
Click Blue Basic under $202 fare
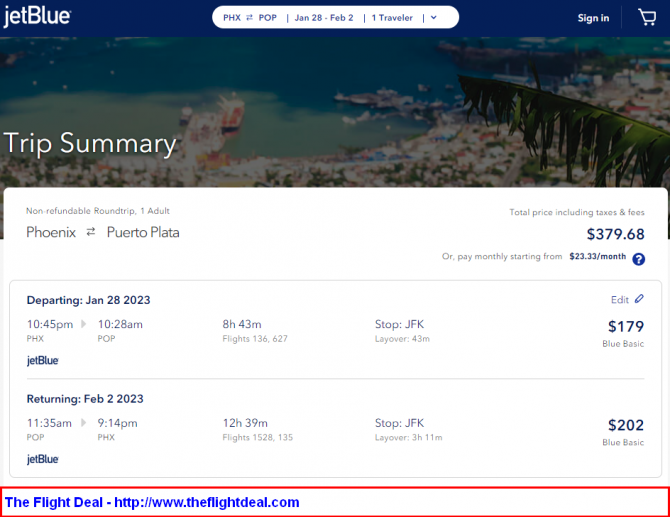click(x=623, y=443)
